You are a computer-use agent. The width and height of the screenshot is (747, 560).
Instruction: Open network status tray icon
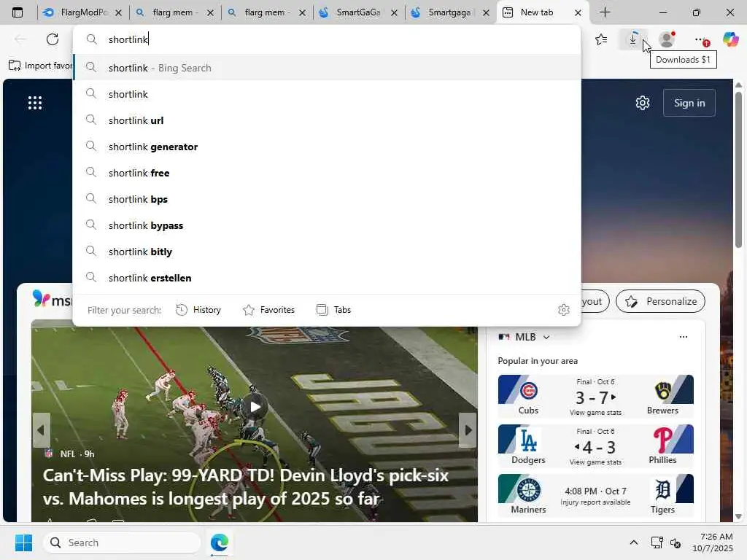[657, 542]
